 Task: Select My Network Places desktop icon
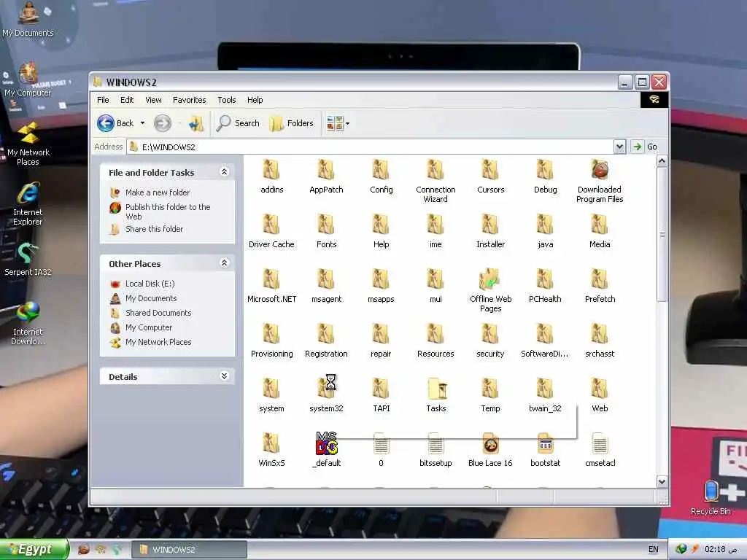[x=28, y=144]
